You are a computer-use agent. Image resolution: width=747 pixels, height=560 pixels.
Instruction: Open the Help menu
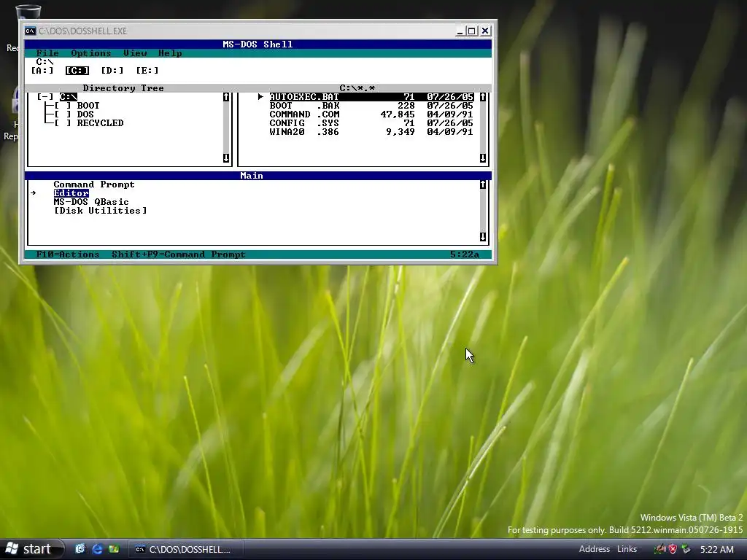(170, 52)
